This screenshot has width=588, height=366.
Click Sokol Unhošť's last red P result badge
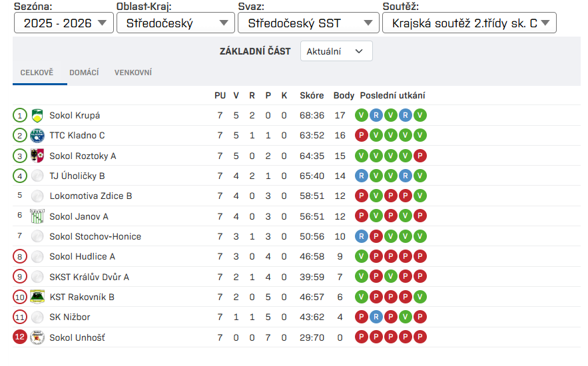click(x=420, y=337)
